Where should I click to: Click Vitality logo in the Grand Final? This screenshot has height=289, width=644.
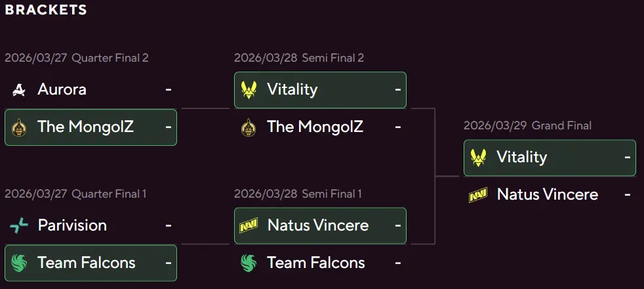pos(478,158)
